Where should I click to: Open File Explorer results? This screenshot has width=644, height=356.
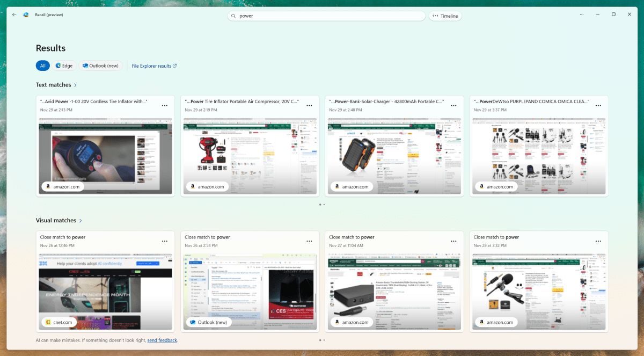(x=152, y=66)
